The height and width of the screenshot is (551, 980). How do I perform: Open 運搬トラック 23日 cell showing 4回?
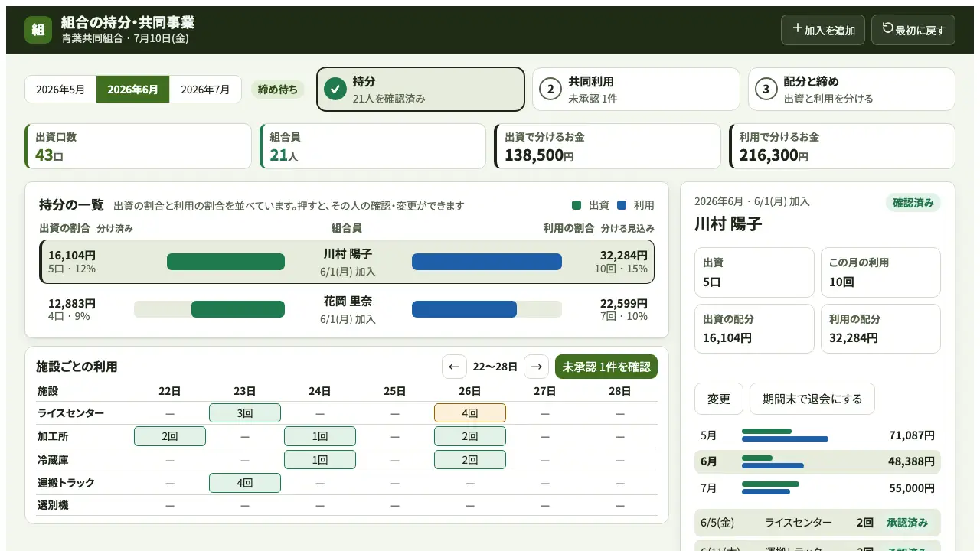[245, 483]
